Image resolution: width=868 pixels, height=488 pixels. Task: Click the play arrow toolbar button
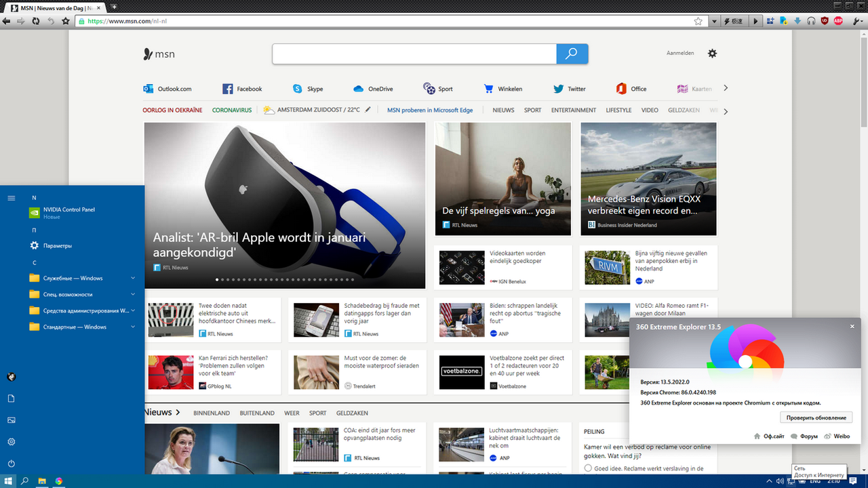(x=756, y=21)
